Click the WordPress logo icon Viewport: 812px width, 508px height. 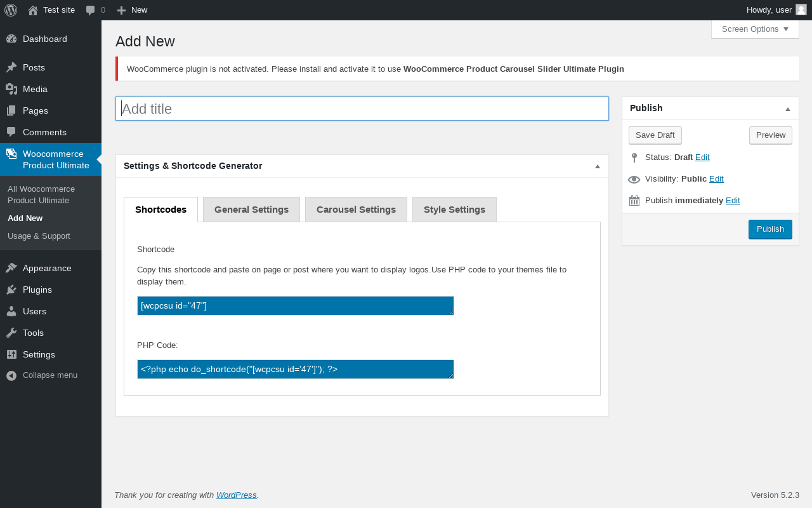[x=11, y=10]
